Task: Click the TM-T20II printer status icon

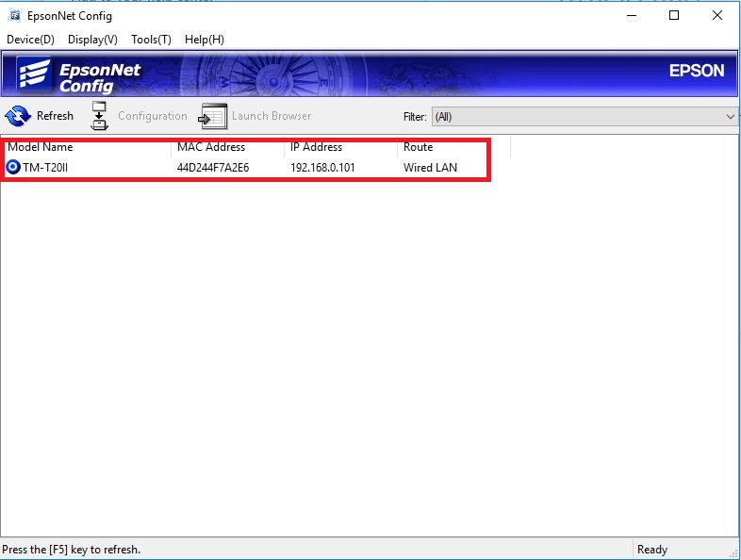Action: click(13, 167)
